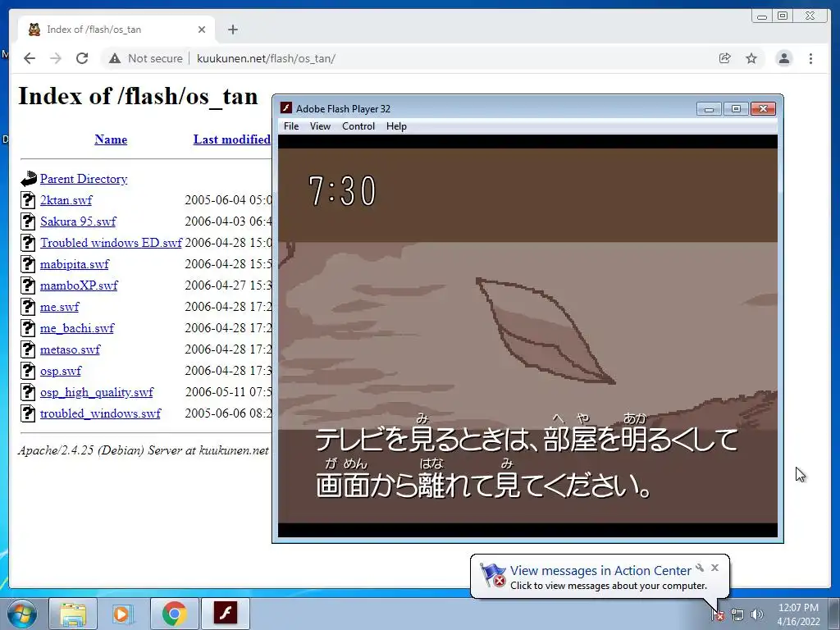Click the network tray icon
Screen dimensions: 840x630
click(737, 614)
